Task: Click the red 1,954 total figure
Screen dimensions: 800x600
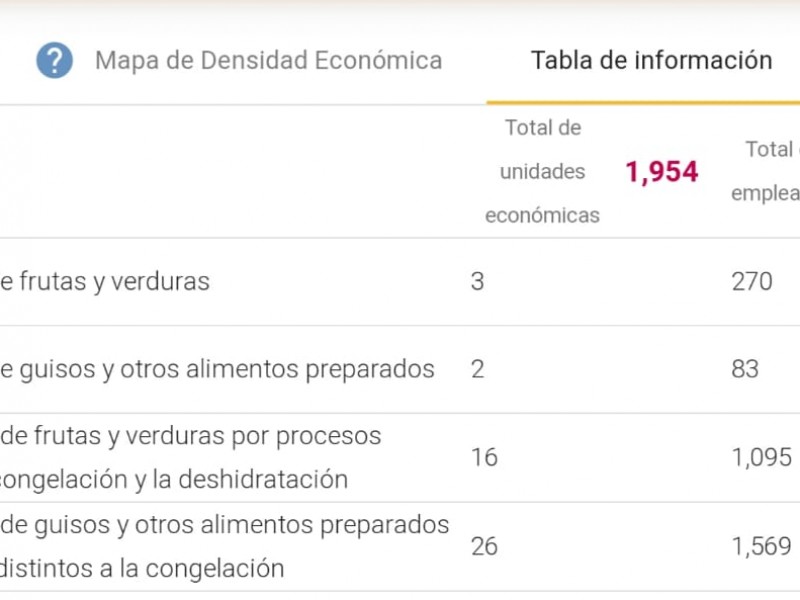Action: click(662, 171)
